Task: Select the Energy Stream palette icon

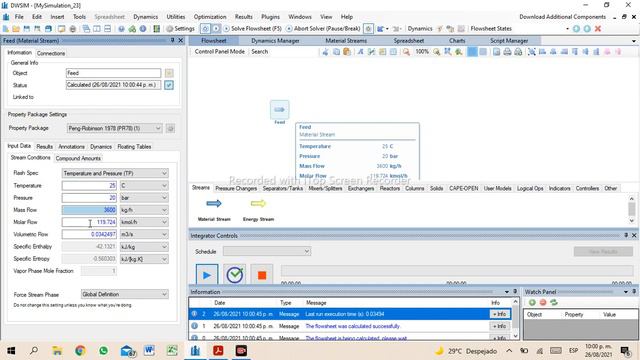Action: tap(258, 203)
